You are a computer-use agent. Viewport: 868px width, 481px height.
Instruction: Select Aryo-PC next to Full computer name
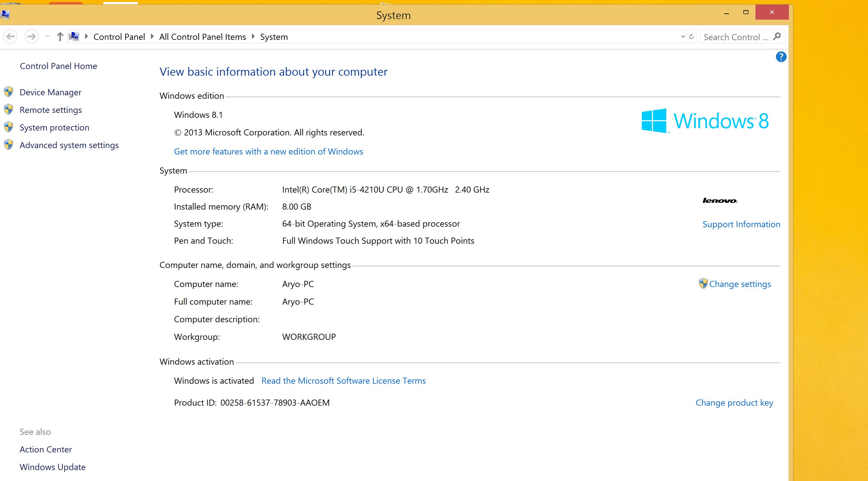(298, 302)
